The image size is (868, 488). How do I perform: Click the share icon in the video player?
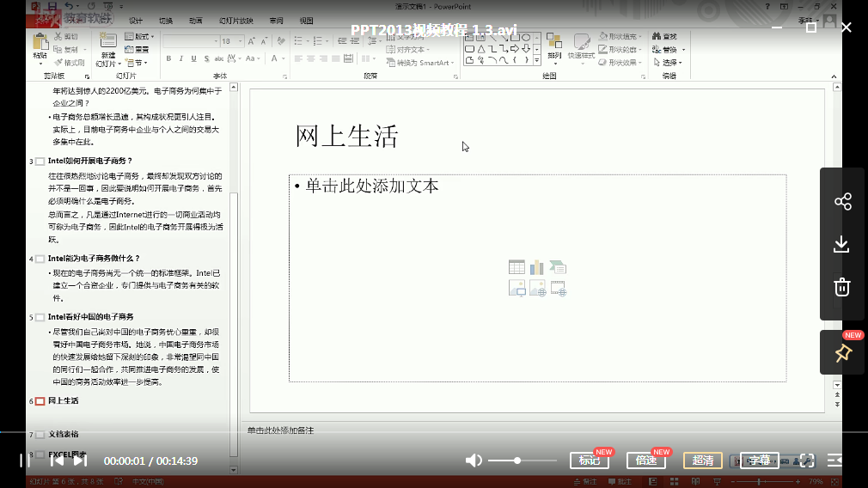point(842,201)
